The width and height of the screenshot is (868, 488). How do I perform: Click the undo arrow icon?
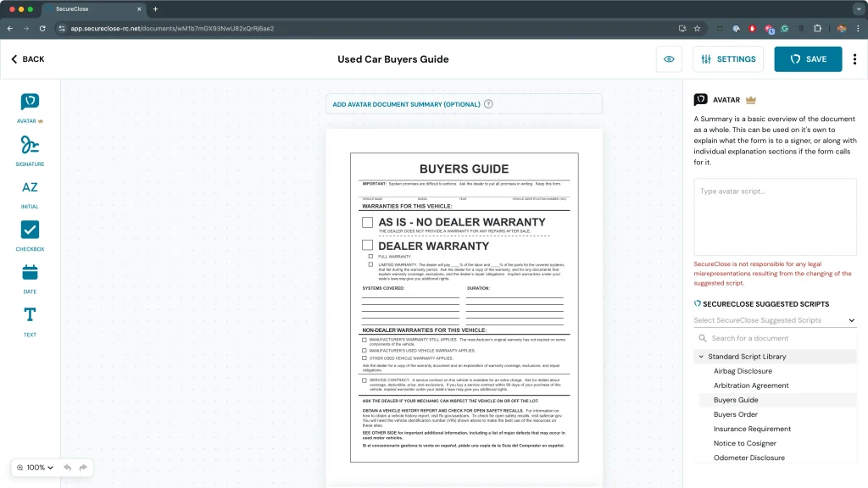(x=67, y=468)
